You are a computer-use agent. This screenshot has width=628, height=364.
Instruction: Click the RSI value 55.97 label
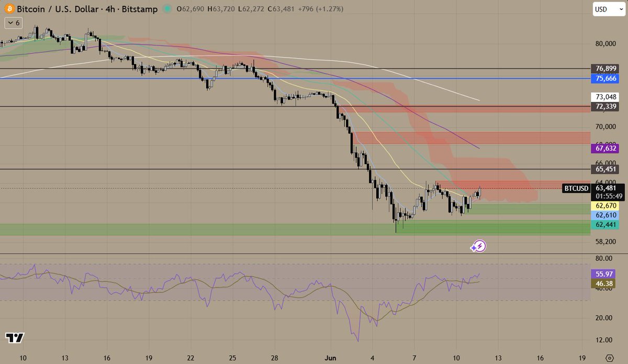pyautogui.click(x=604, y=274)
